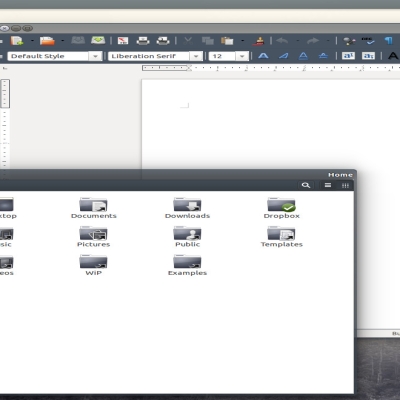Cut selection with scissors icon
This screenshot has height=400, width=400.
point(188,41)
